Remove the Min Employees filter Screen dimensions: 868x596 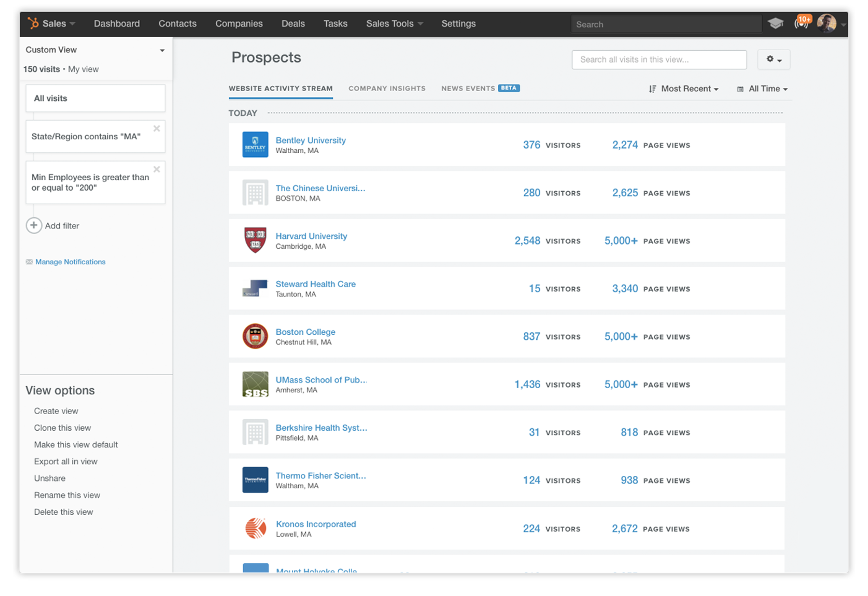(157, 169)
